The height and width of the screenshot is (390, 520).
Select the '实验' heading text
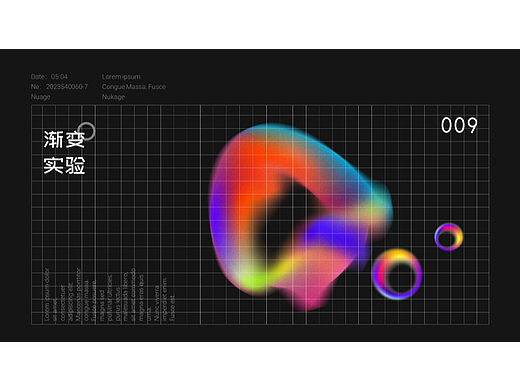pos(64,165)
